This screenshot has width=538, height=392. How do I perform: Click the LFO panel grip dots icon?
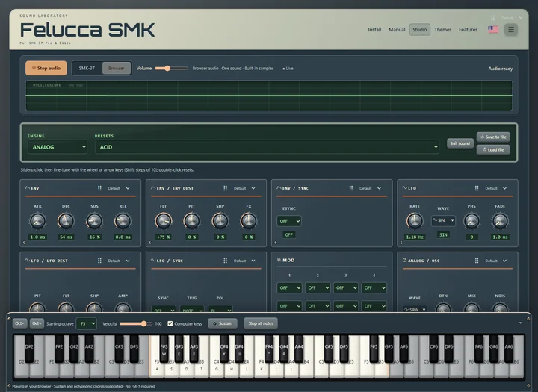point(477,188)
